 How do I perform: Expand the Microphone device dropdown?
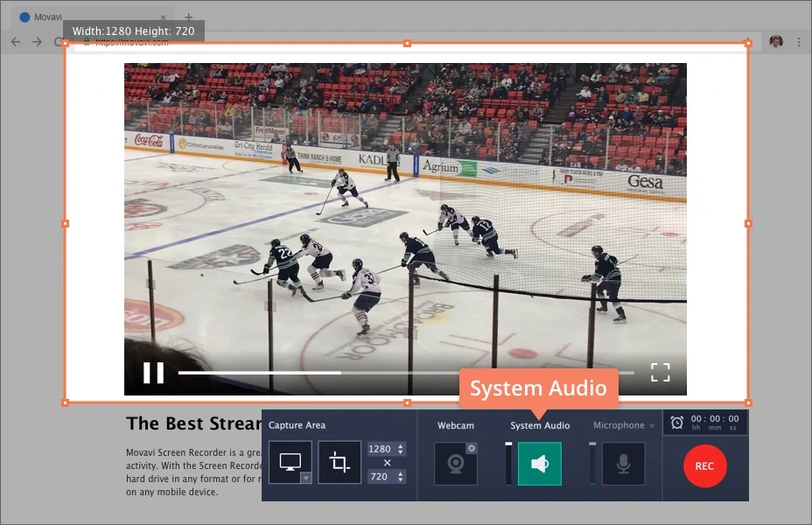pos(652,426)
